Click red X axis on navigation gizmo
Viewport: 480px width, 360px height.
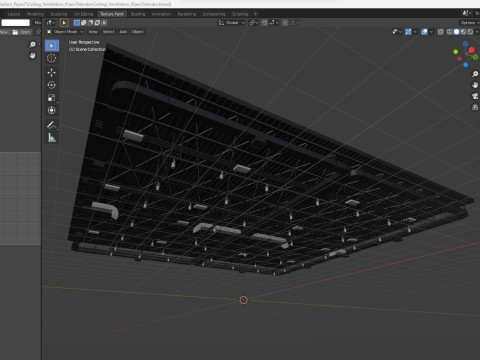[472, 50]
